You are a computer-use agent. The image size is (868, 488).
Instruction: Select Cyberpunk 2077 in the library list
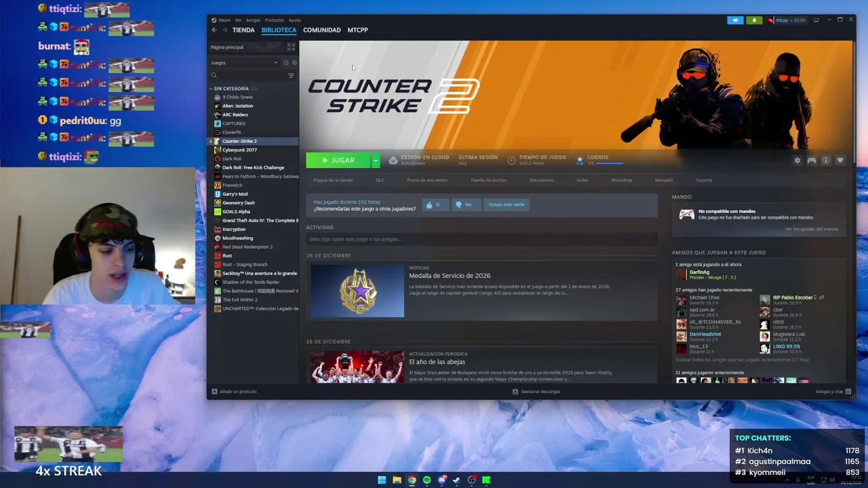pos(239,150)
